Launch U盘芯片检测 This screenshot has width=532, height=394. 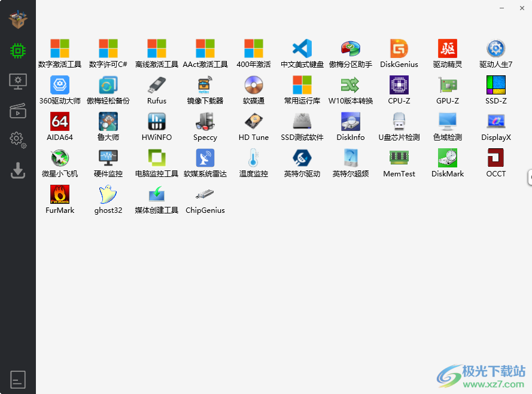(x=399, y=121)
